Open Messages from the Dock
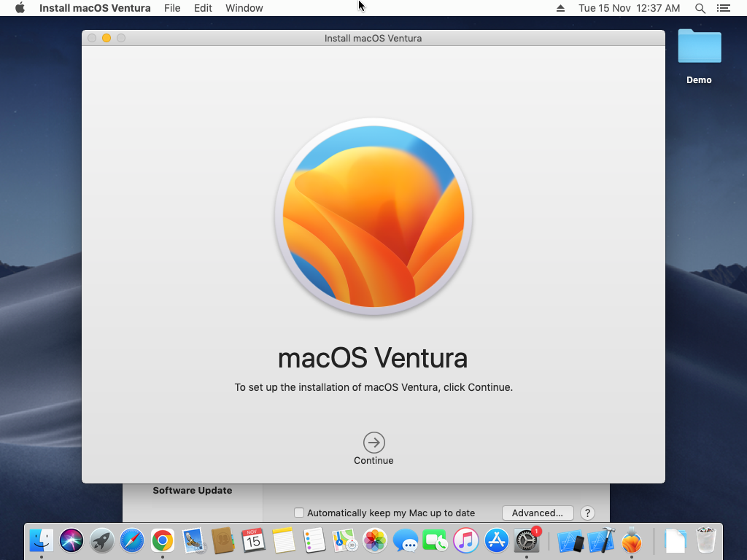747x560 pixels. click(x=406, y=540)
